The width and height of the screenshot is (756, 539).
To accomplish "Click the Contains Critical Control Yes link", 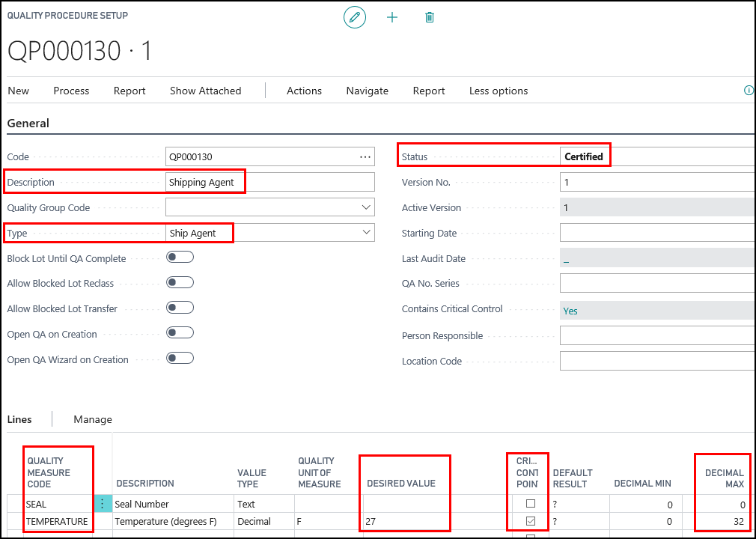I will click(570, 311).
